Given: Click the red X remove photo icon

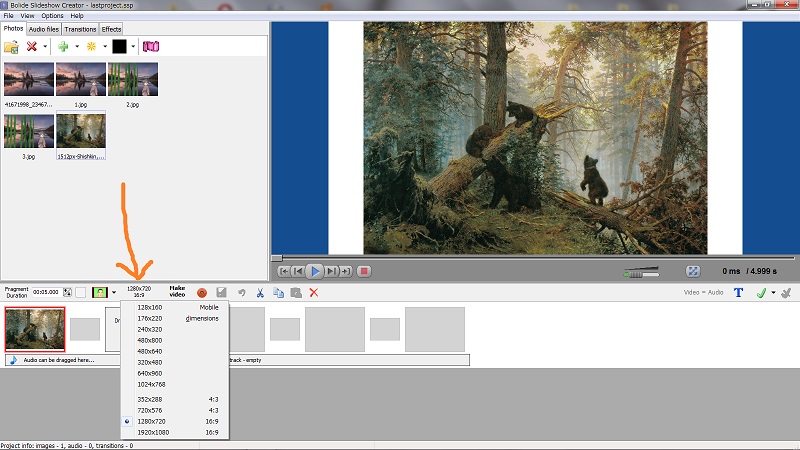Looking at the screenshot, I should coord(32,46).
